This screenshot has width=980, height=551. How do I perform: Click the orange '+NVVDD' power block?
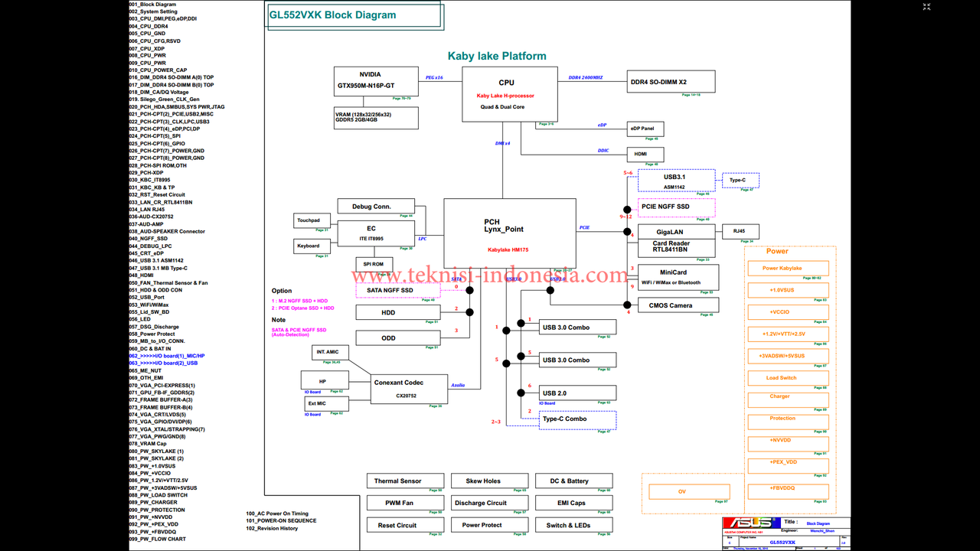[x=788, y=444]
